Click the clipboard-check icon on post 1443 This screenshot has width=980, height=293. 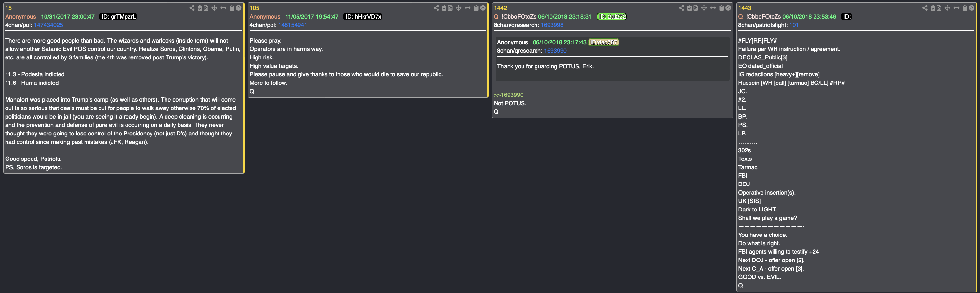coord(933,8)
